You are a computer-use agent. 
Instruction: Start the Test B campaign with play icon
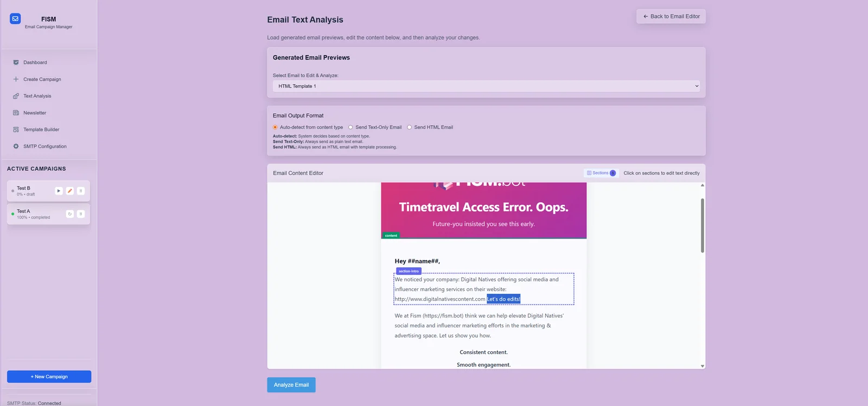[x=59, y=191]
